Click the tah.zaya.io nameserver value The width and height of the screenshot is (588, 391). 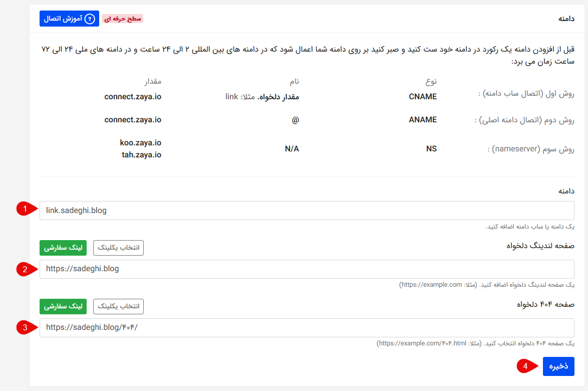(x=141, y=155)
